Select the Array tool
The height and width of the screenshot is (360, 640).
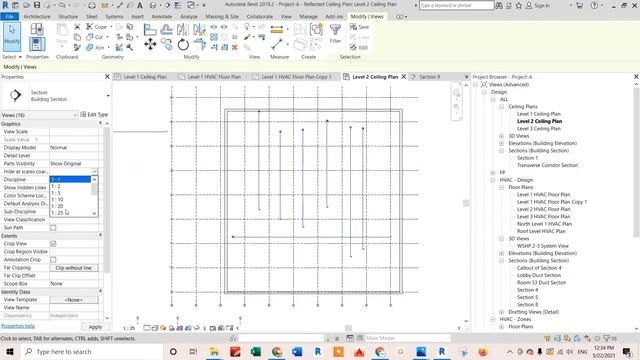[x=214, y=37]
